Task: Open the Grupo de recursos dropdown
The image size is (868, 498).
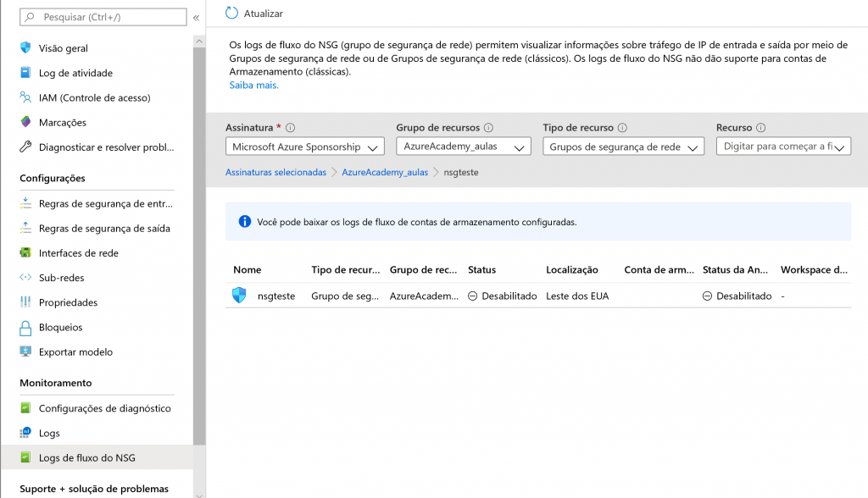Action: [464, 147]
